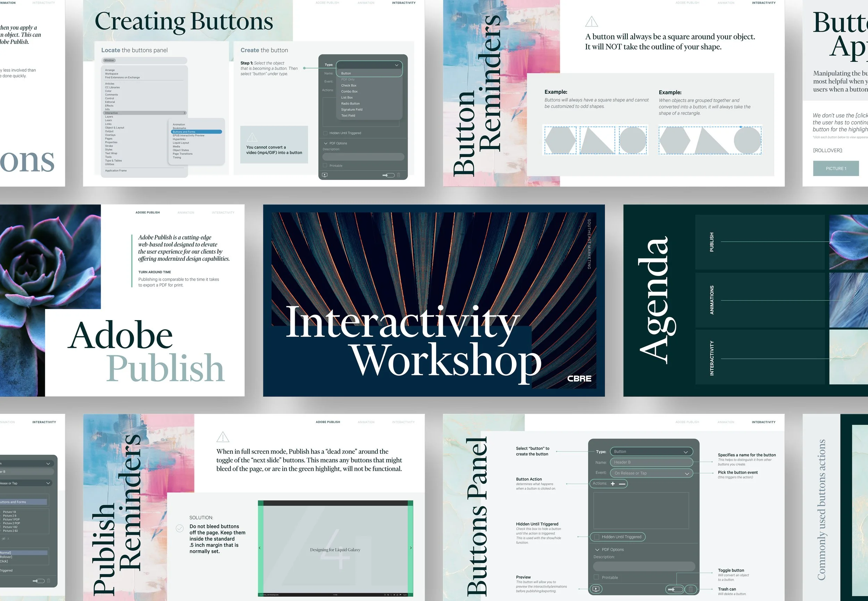Click the right arrow on Liquid Galaxy preview

coord(411,548)
